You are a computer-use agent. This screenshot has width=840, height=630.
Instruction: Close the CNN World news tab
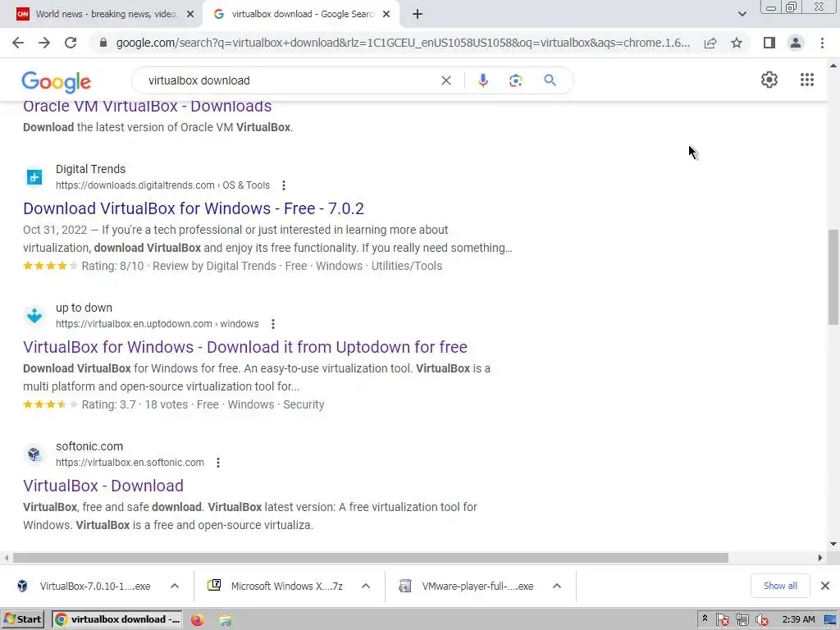click(190, 14)
